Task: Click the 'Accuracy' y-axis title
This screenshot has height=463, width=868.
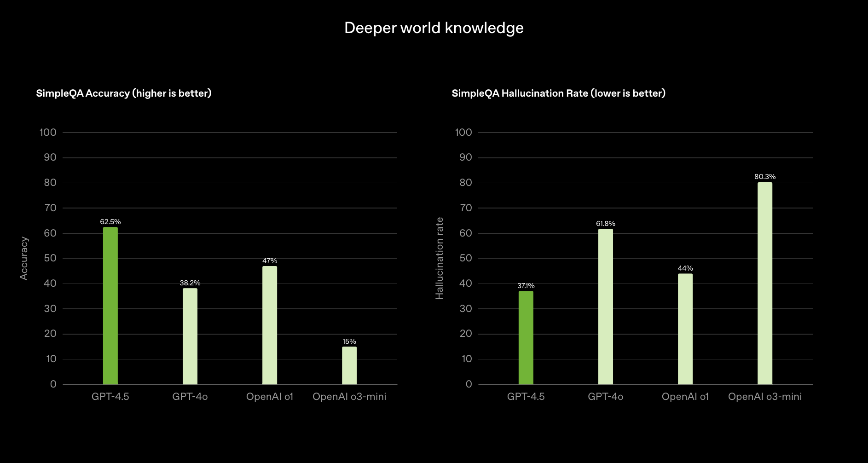Action: [24, 258]
